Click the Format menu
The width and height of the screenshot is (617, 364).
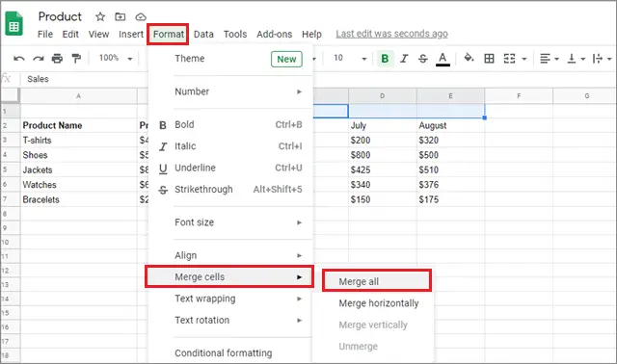[x=169, y=35]
